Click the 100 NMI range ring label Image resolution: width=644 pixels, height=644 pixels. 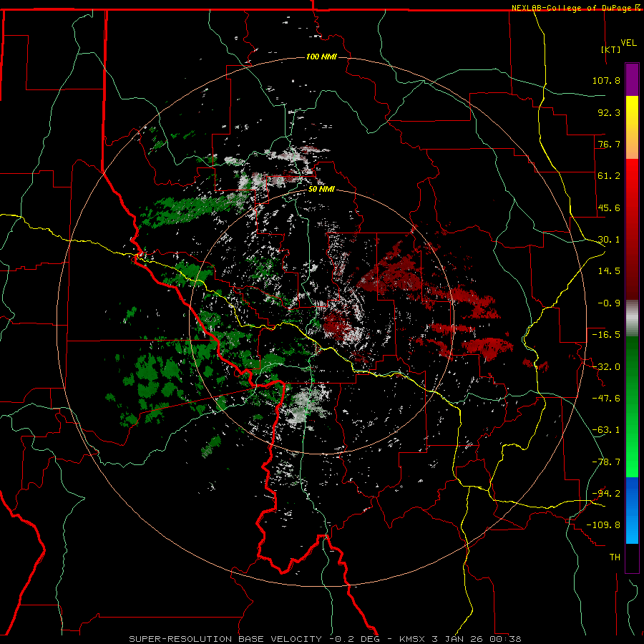(x=321, y=57)
